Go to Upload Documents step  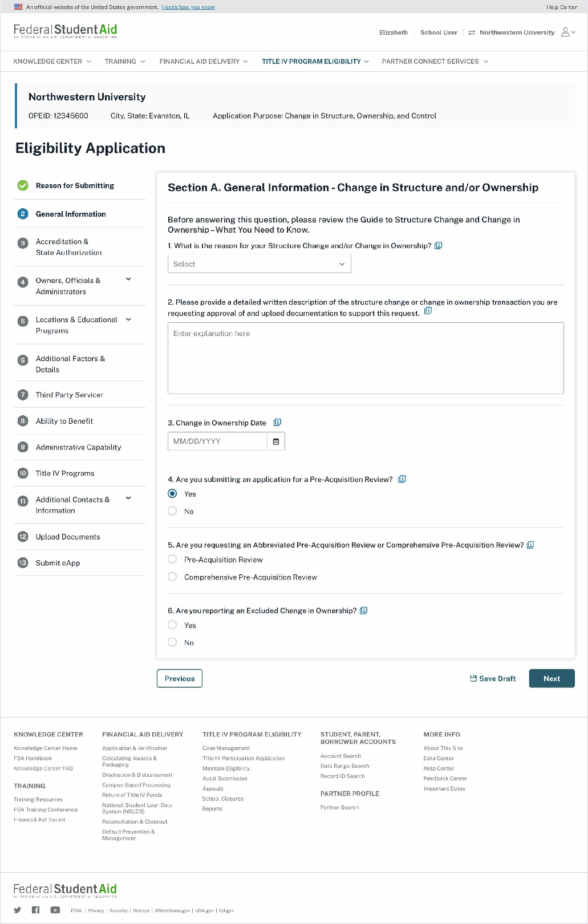(x=68, y=537)
